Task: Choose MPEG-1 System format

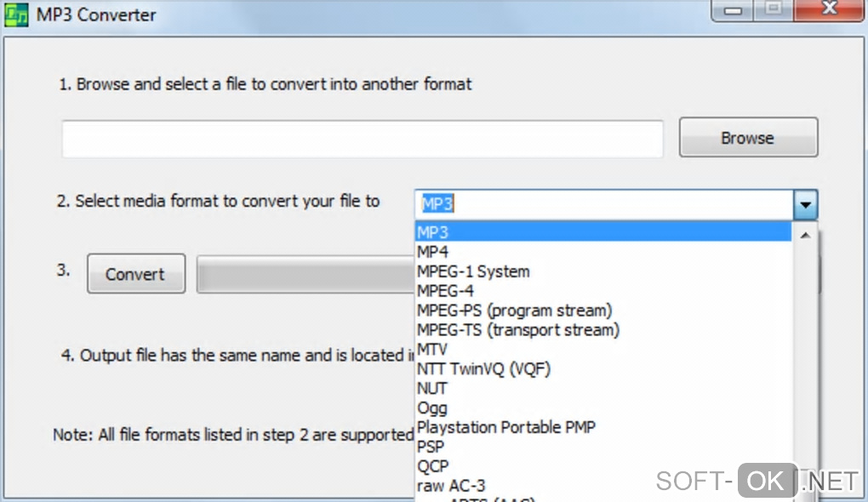Action: click(x=473, y=271)
